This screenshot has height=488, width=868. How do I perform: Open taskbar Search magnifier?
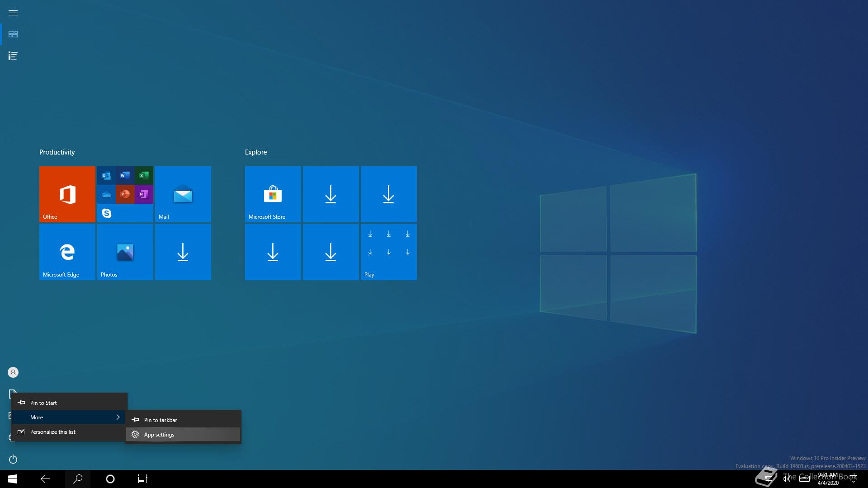click(x=78, y=479)
